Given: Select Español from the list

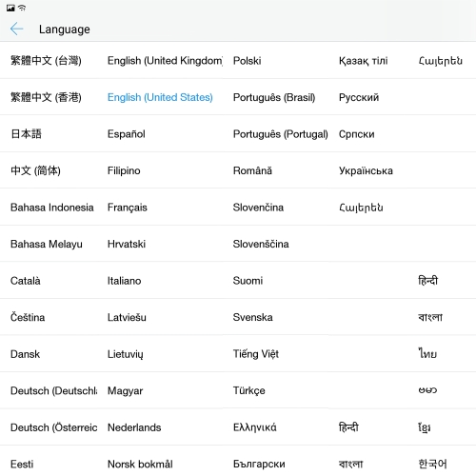Looking at the screenshot, I should point(126,134).
